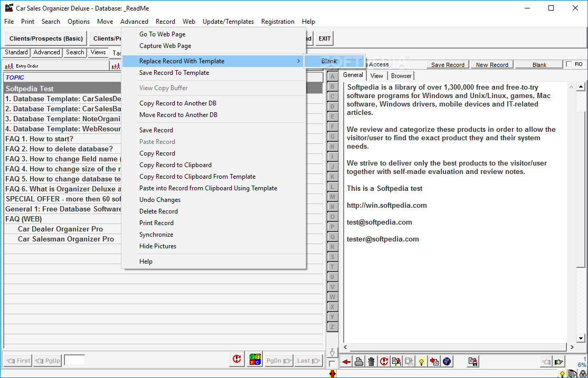Click the red refresh icon in record toolbar
The image size is (588, 378).
point(384,362)
